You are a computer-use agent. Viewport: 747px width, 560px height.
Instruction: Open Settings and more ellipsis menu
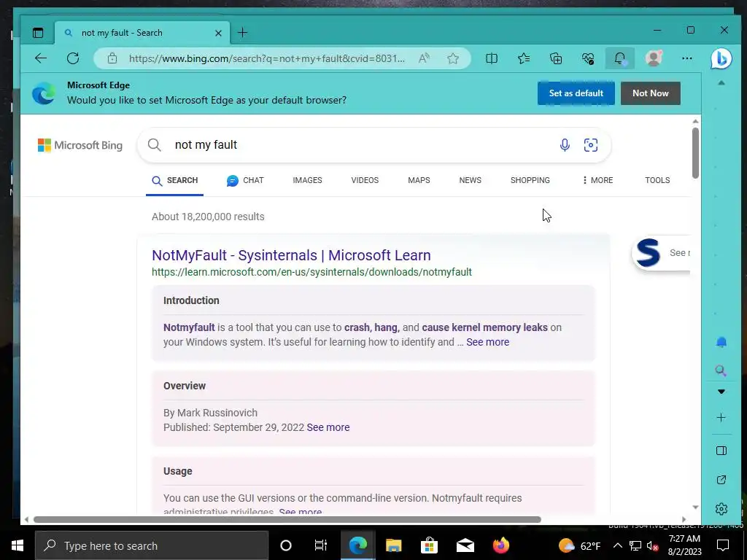click(x=686, y=58)
